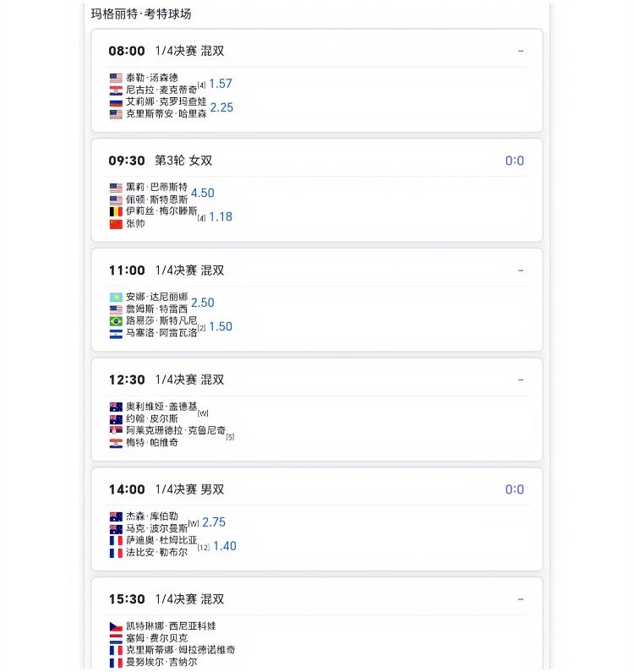The height and width of the screenshot is (672, 634).
Task: Click the Czech flag beside 凯特琳娜·西尼亚科娃
Action: coord(116,626)
